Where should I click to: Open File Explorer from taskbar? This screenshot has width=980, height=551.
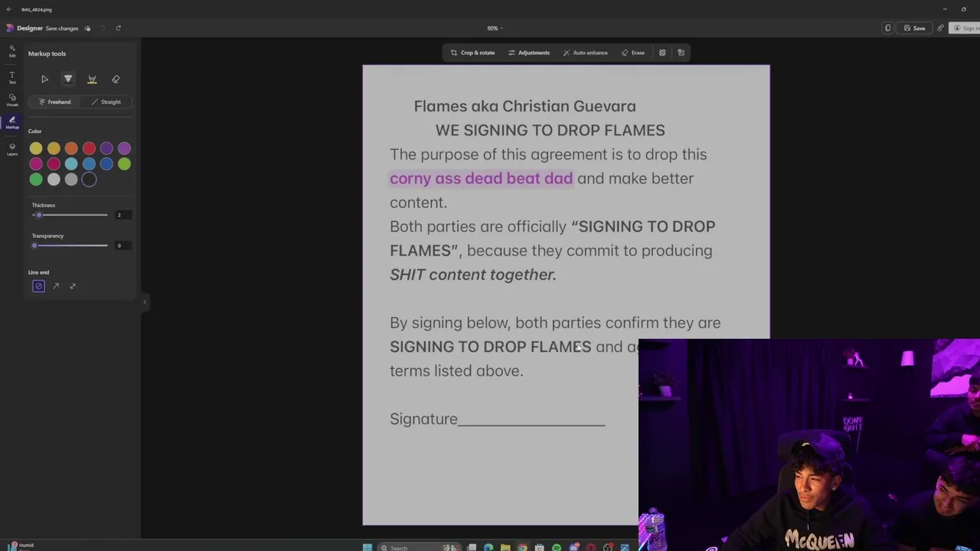(x=505, y=547)
